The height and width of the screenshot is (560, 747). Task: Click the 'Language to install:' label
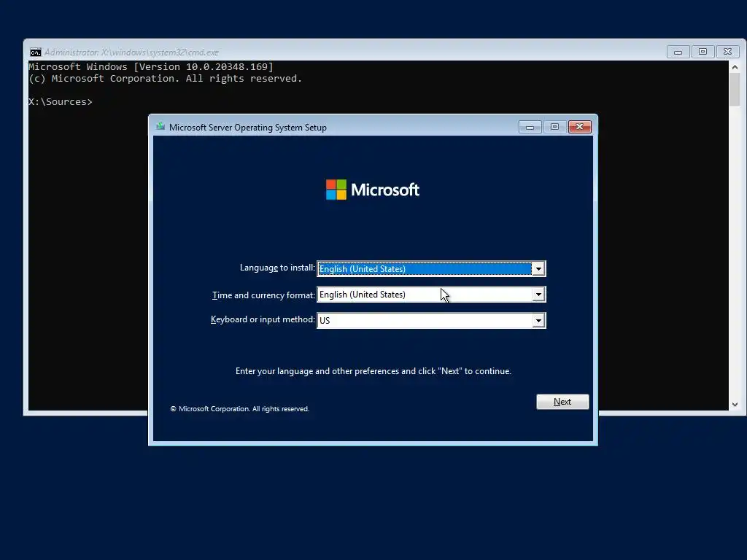277,268
